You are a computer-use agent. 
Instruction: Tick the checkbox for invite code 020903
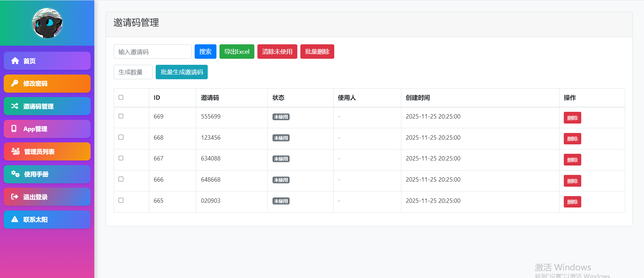pyautogui.click(x=121, y=200)
